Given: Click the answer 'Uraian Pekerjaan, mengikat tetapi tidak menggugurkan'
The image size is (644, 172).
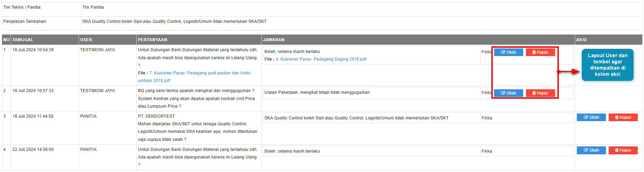Looking at the screenshot, I should point(317,92).
